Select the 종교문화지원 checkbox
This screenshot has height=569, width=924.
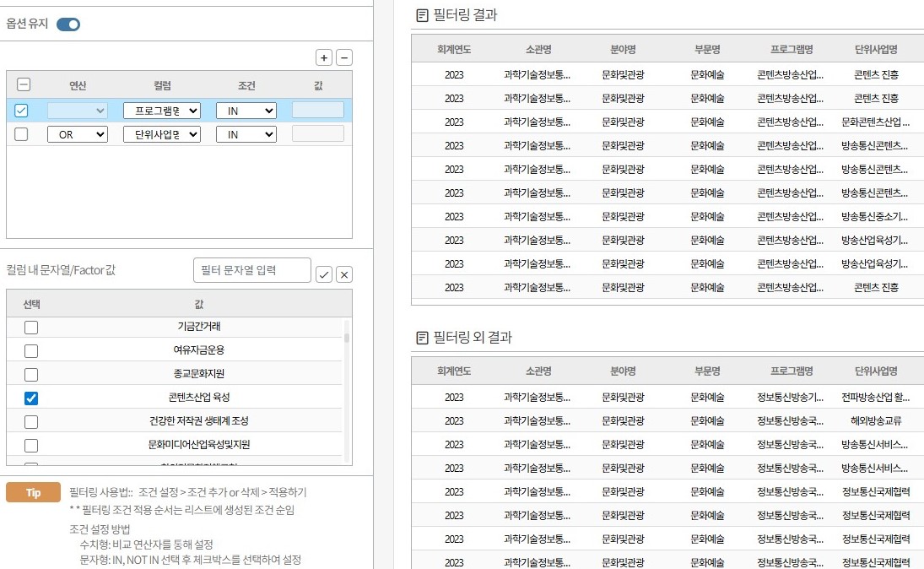tap(31, 374)
